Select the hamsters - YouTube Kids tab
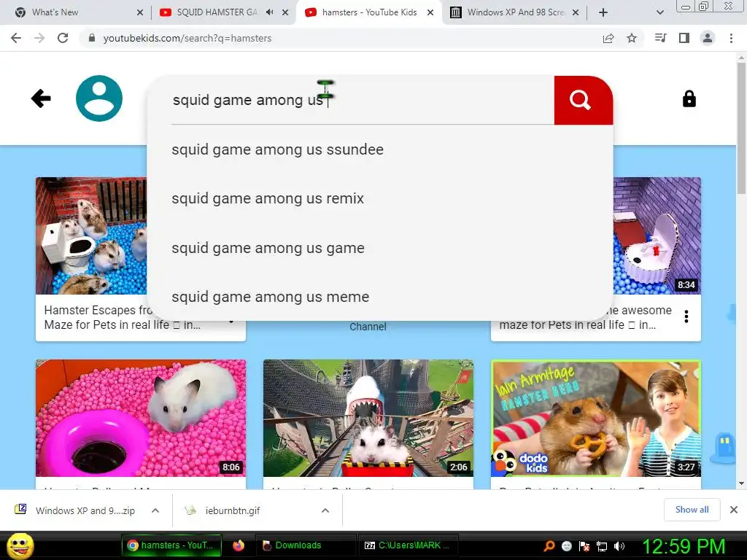Screen dimensions: 747x560 click(x=369, y=12)
